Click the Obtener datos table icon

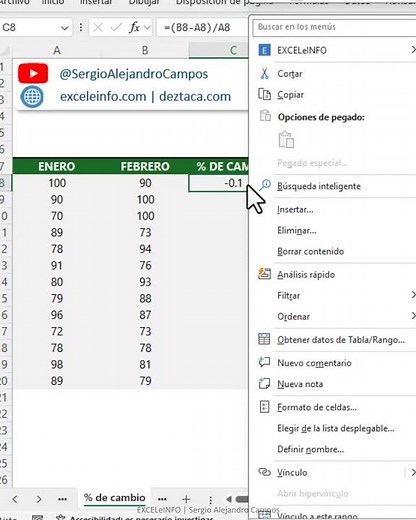(x=264, y=339)
